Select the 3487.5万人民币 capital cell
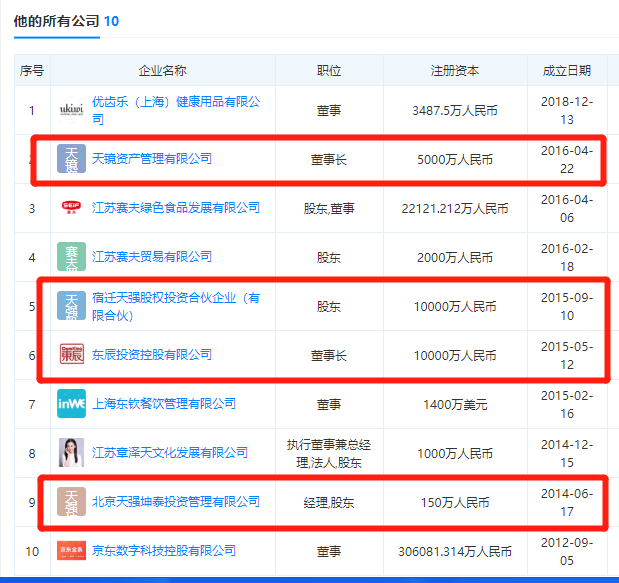This screenshot has width=619, height=583. point(455,111)
